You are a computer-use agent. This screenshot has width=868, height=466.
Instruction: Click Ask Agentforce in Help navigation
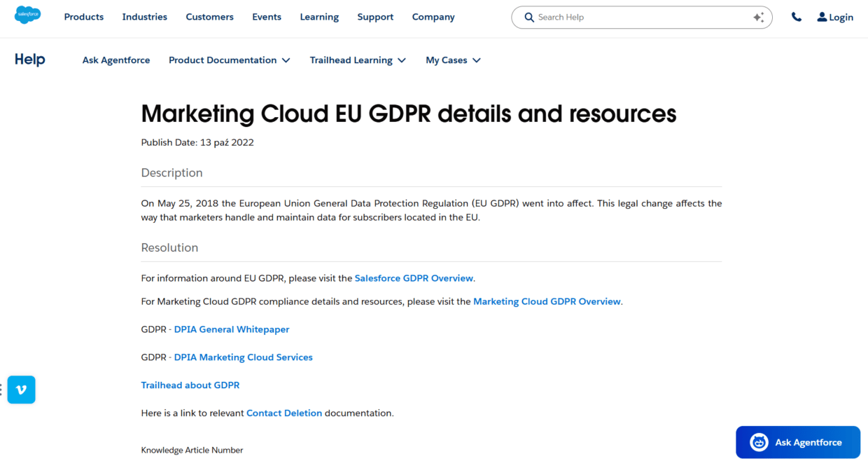point(116,60)
